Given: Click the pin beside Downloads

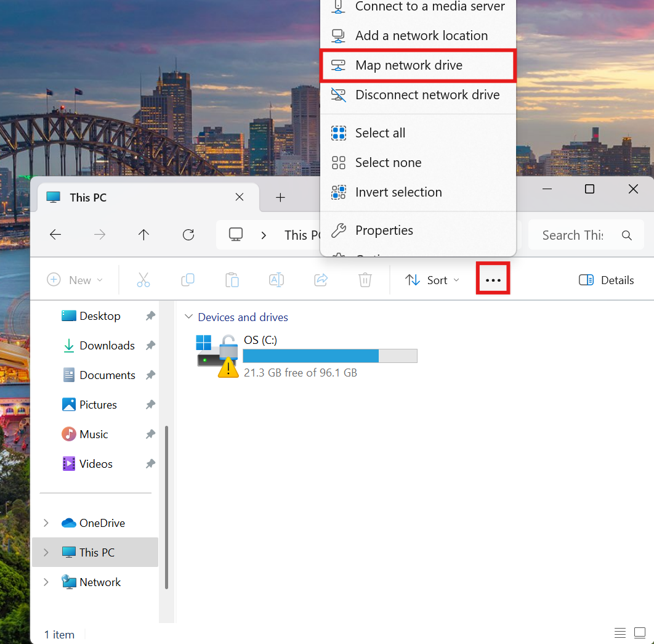Looking at the screenshot, I should (150, 346).
